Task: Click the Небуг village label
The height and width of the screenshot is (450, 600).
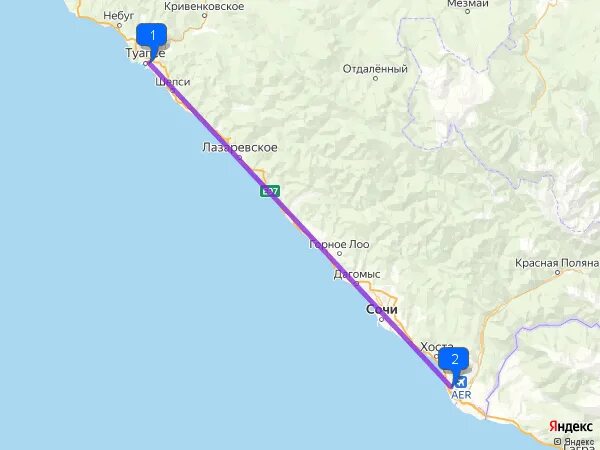Action: [119, 16]
